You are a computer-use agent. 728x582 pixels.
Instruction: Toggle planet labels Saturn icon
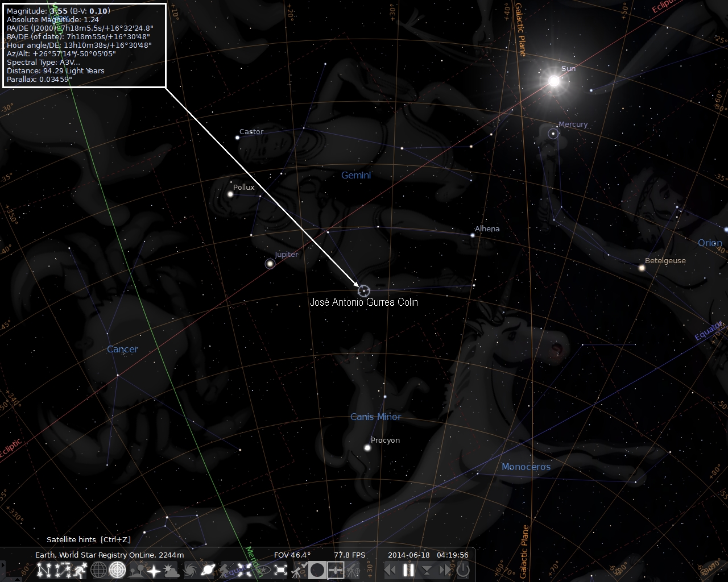tap(208, 570)
